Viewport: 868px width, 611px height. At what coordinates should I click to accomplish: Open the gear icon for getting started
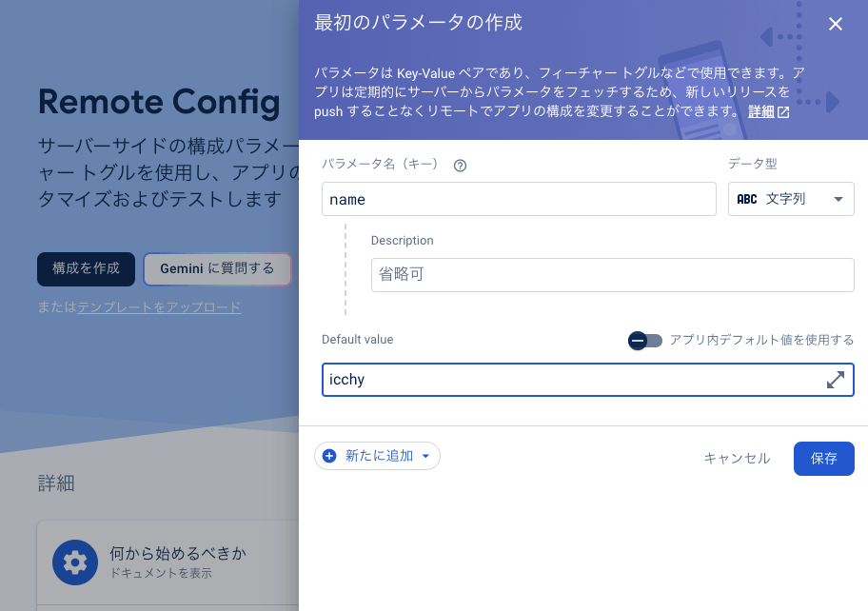point(75,562)
